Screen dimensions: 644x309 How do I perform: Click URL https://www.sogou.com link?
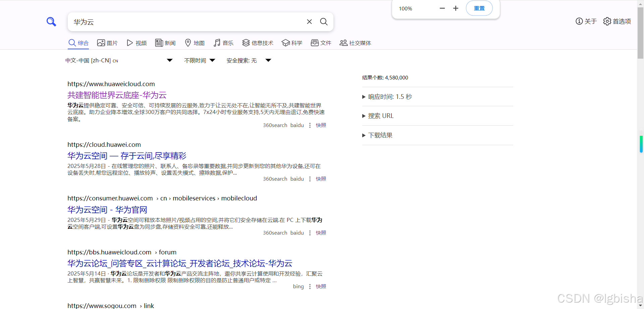tap(111, 306)
